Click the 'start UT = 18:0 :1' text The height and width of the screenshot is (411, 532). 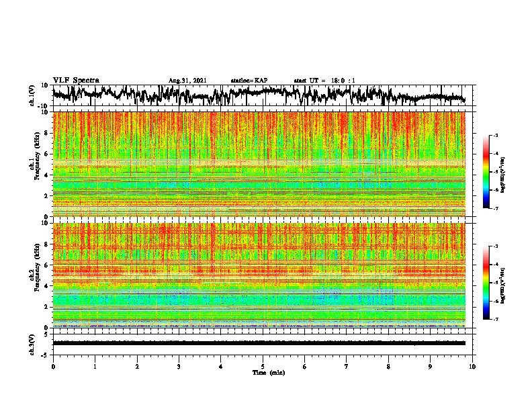(x=324, y=81)
